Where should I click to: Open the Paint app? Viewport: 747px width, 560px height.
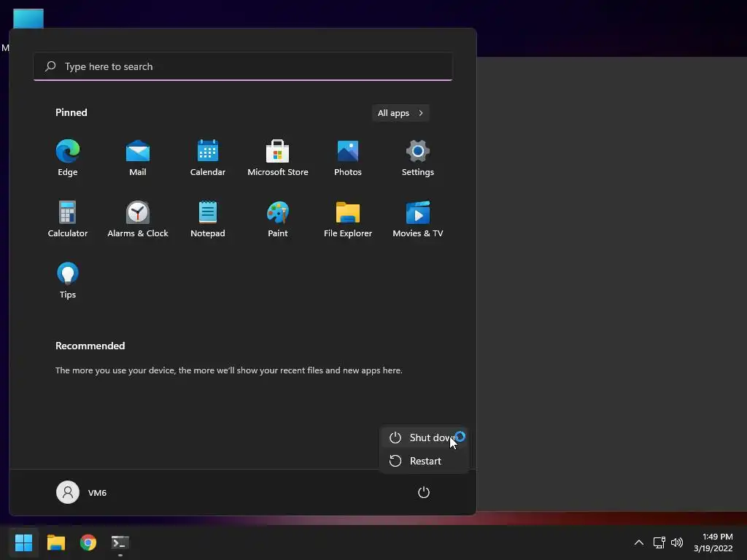point(278,219)
